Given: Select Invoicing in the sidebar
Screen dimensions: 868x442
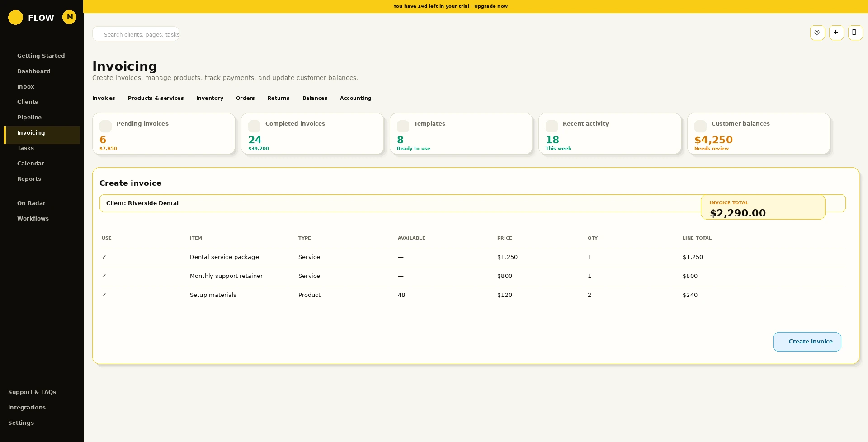Looking at the screenshot, I should click(x=42, y=135).
